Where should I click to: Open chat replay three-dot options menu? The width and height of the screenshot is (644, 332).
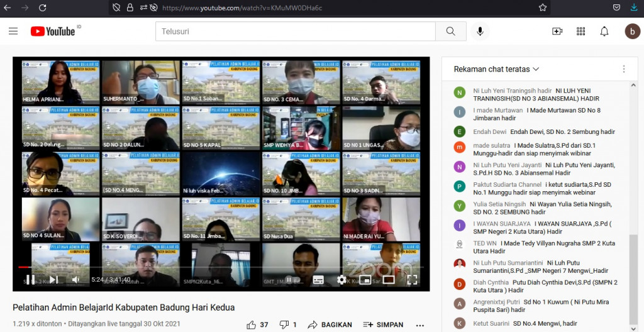[x=624, y=69]
